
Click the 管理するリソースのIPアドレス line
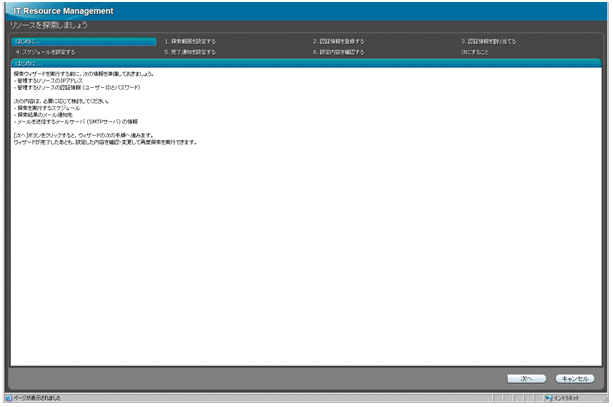click(52, 81)
